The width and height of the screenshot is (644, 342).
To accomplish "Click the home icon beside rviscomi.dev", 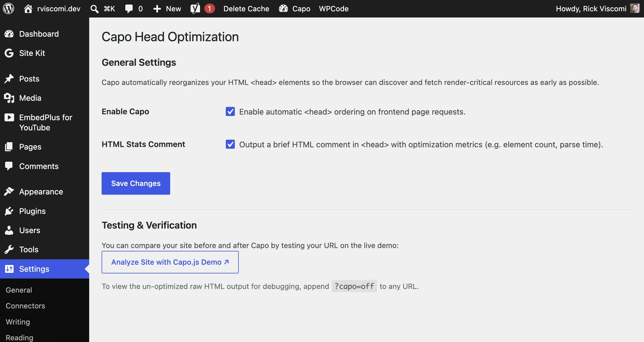I will coord(28,9).
